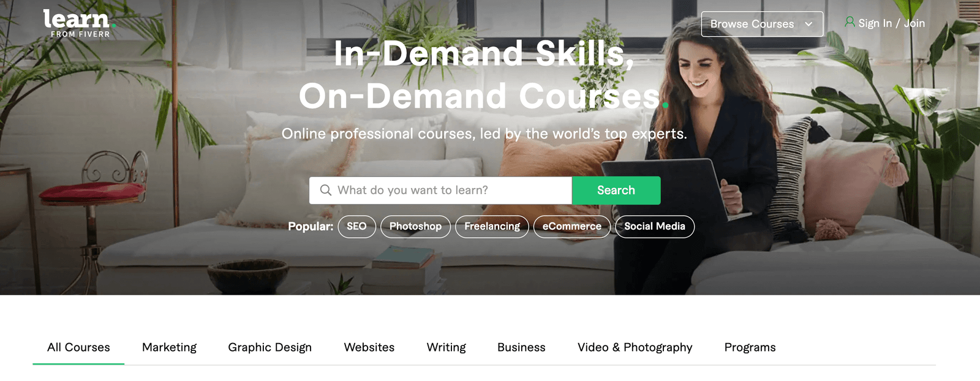Select the Writing tab
The image size is (980, 381).
tap(446, 347)
